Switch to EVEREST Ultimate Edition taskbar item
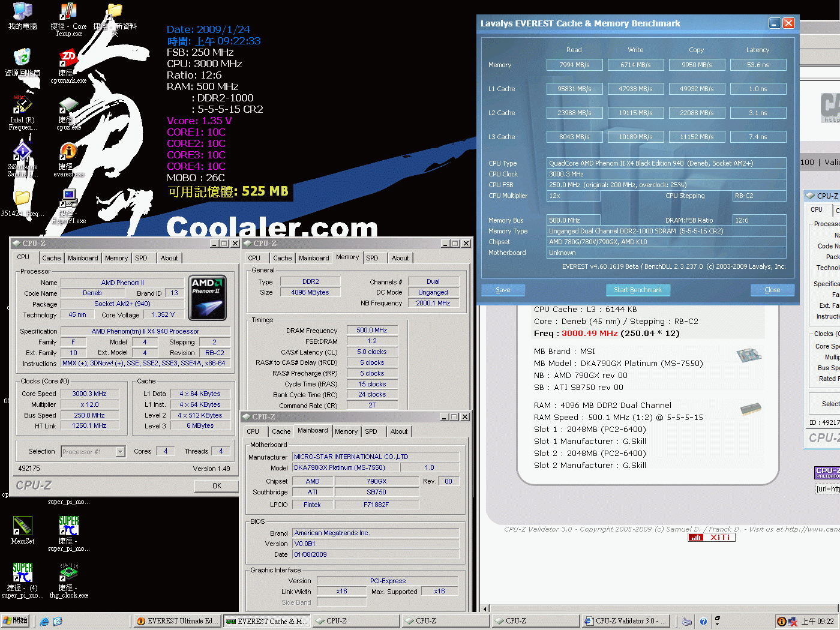 click(176, 621)
